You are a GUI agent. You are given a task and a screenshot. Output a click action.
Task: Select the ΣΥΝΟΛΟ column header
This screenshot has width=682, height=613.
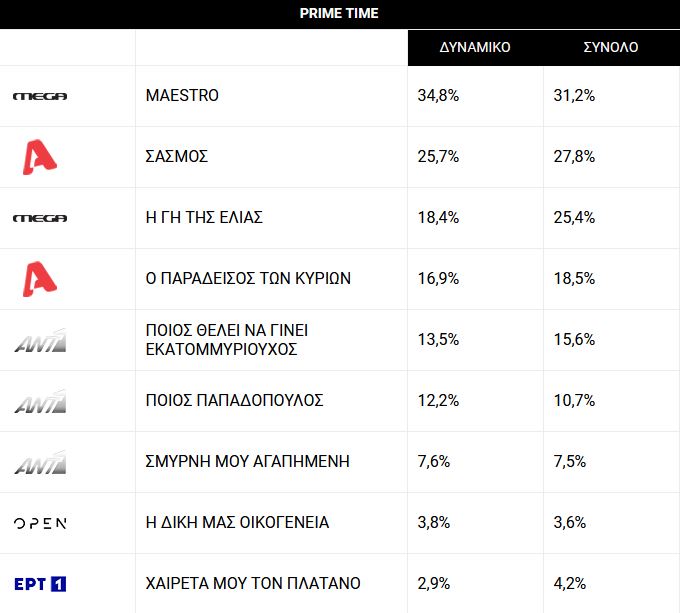(x=611, y=47)
